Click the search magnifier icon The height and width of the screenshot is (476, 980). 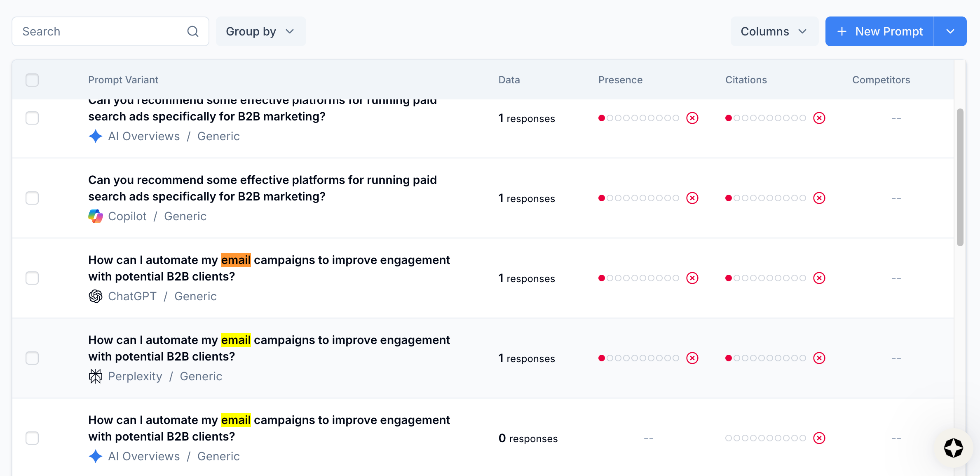click(193, 31)
